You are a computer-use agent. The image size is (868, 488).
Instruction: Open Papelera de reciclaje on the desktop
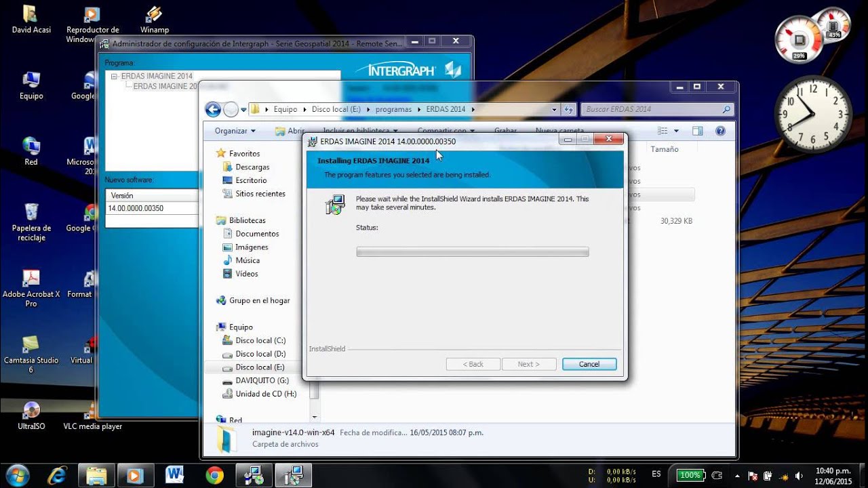[31, 222]
